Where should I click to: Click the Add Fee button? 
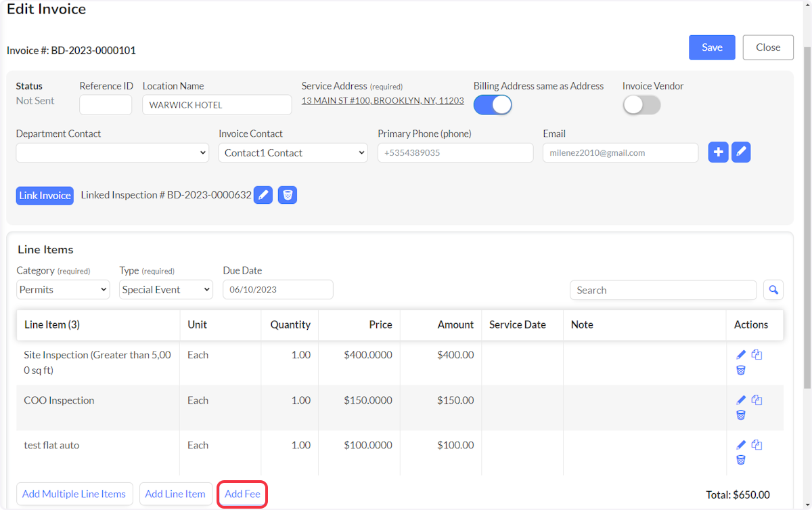coord(242,494)
